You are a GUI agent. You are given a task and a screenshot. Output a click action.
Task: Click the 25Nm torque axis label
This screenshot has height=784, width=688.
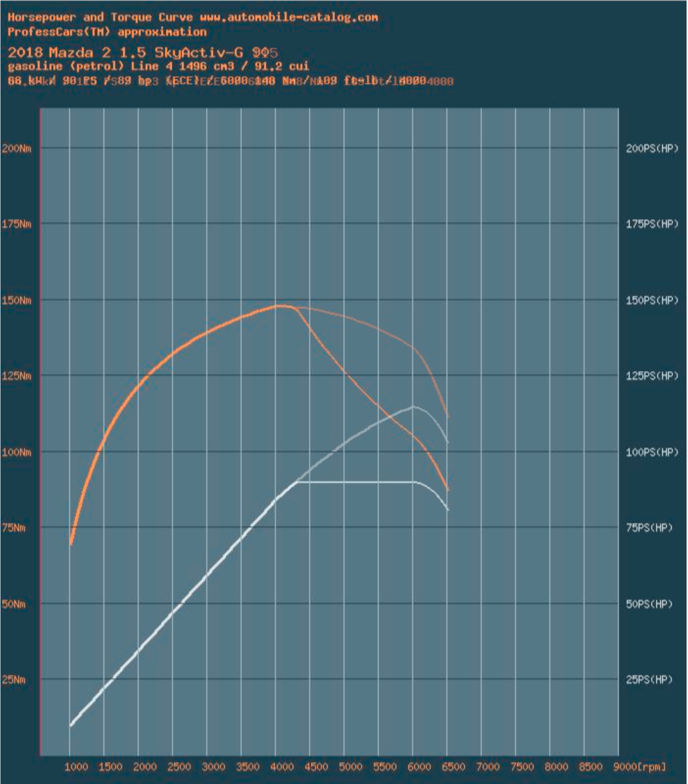click(x=14, y=680)
